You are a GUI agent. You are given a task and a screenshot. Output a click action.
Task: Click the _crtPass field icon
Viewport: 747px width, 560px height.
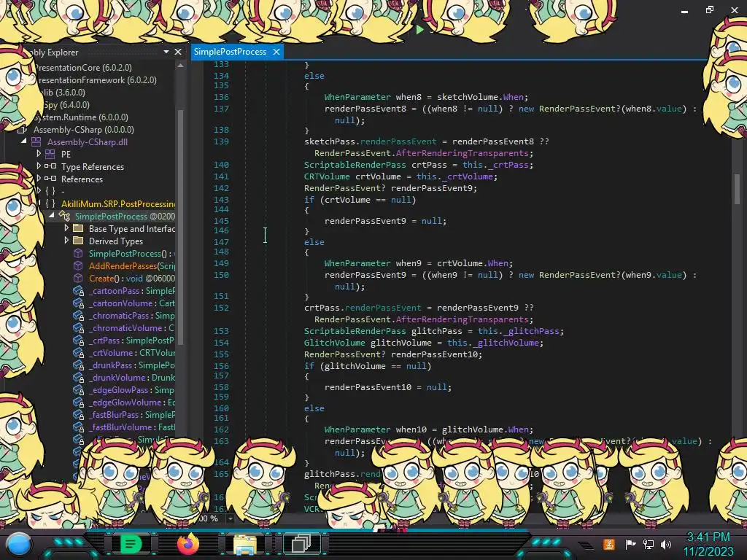click(x=79, y=341)
